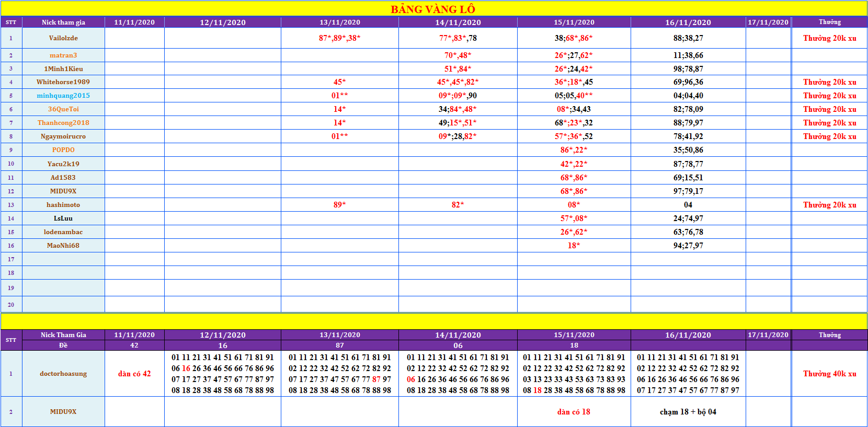Click the "dàn có 42" cell
The height and width of the screenshot is (427, 868).
coord(134,374)
